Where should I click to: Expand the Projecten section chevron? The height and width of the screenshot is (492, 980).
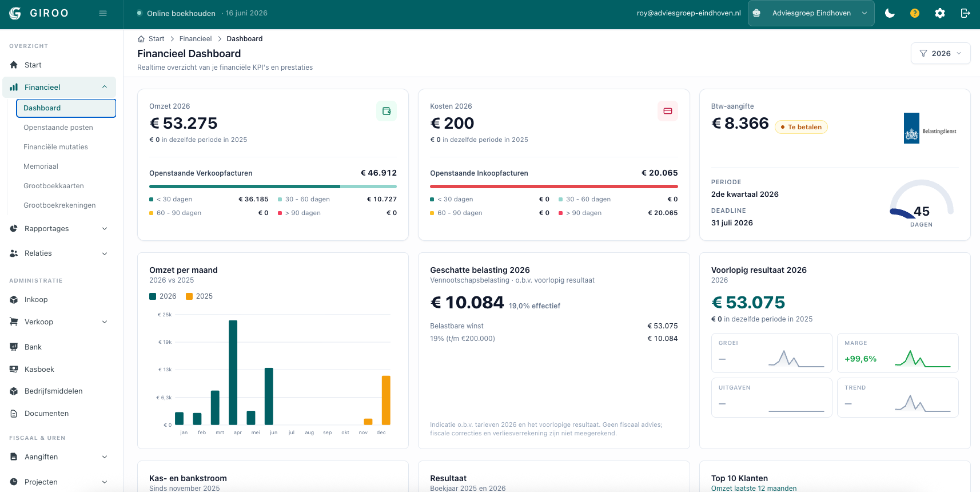pos(105,482)
